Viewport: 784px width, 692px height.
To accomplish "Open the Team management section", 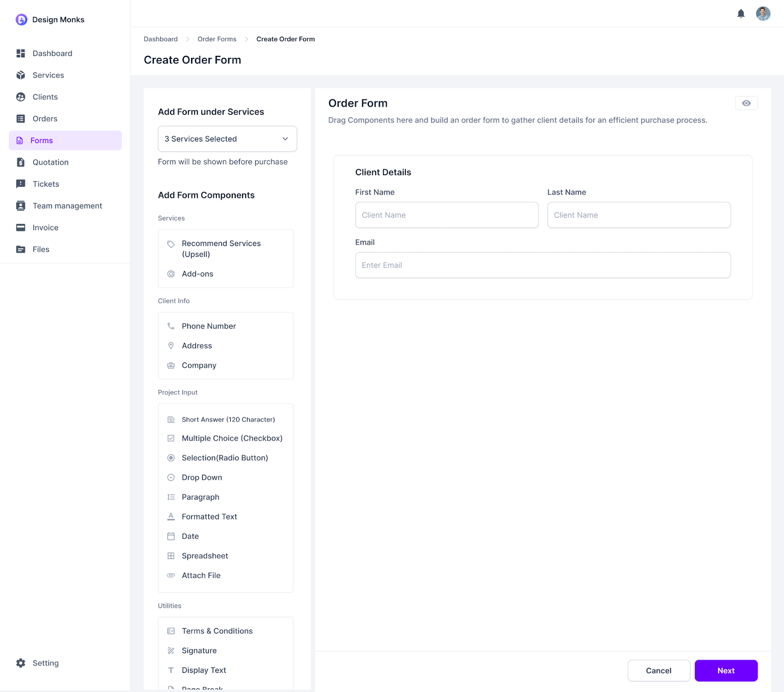I will [x=67, y=206].
